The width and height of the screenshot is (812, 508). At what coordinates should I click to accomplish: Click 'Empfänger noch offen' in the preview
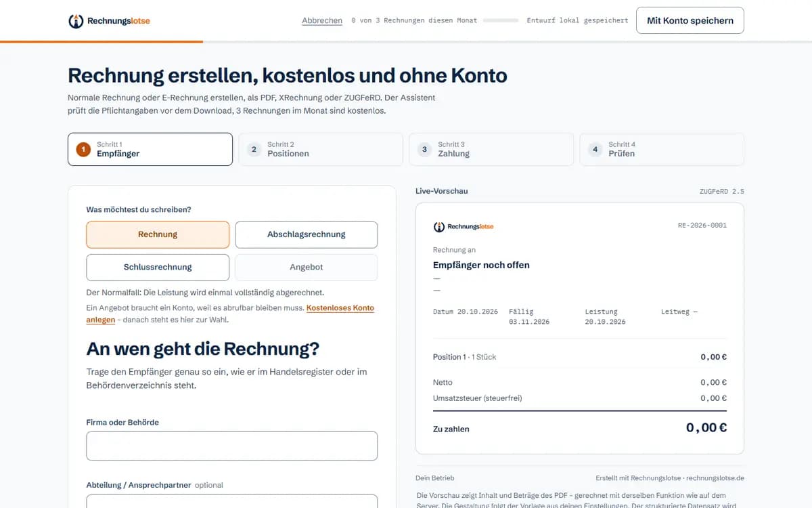(481, 265)
